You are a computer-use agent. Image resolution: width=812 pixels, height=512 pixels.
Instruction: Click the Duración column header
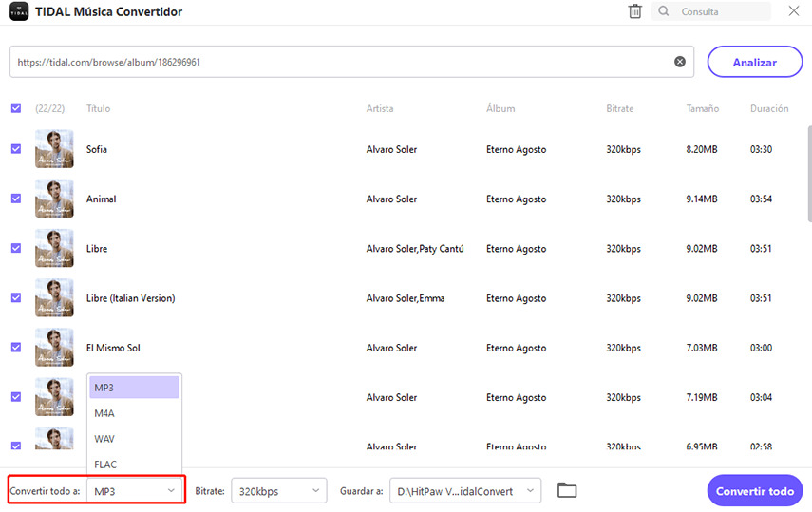tap(769, 108)
